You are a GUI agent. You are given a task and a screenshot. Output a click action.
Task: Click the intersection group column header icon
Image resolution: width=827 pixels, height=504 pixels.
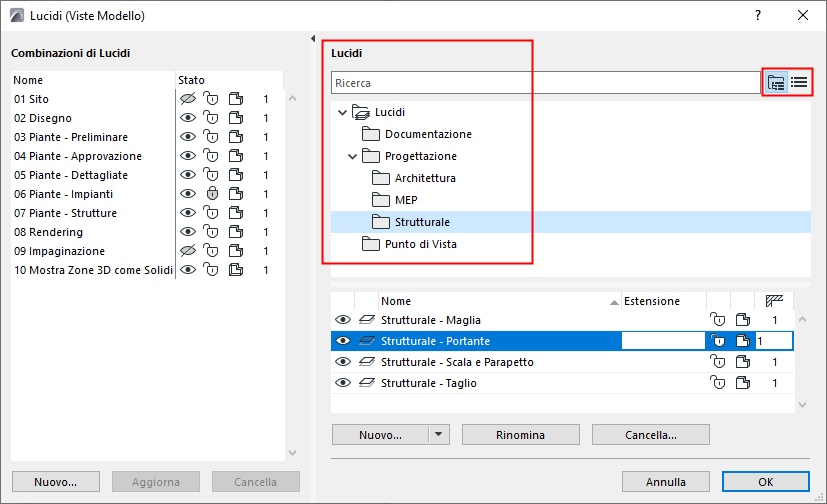(773, 301)
